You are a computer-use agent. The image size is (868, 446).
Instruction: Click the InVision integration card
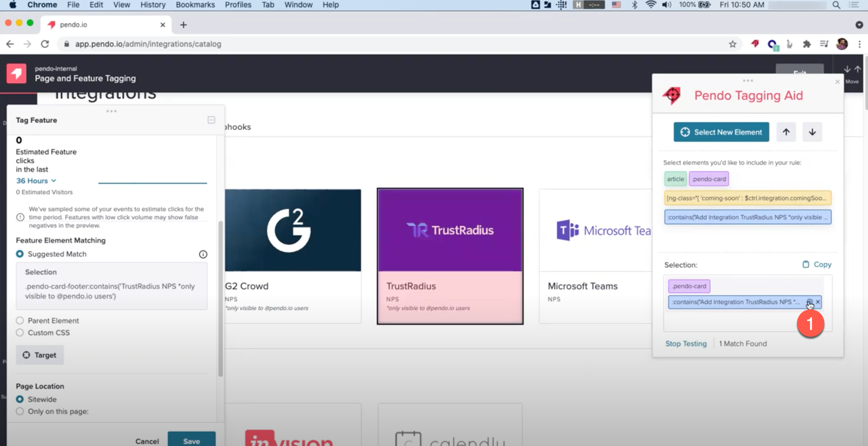click(x=293, y=424)
